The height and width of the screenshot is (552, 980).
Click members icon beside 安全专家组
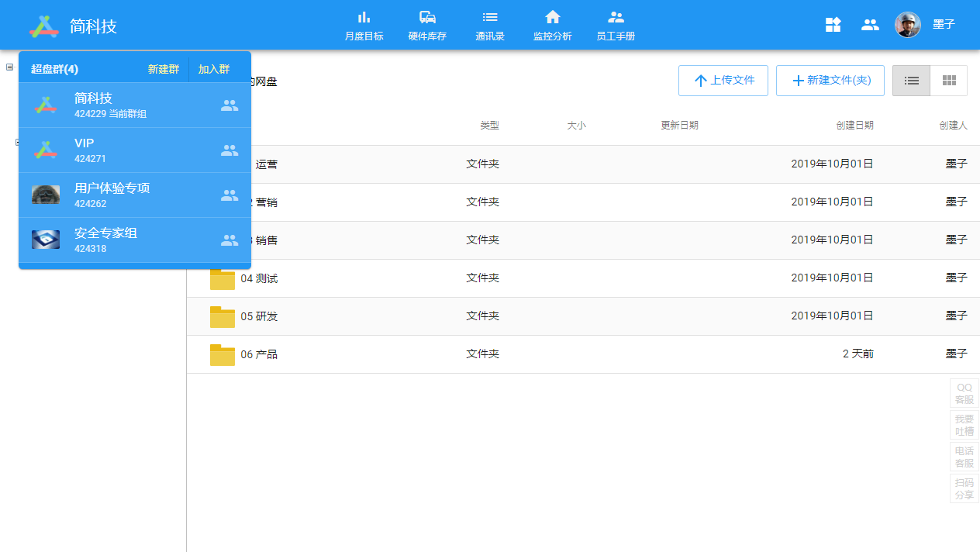tap(229, 240)
